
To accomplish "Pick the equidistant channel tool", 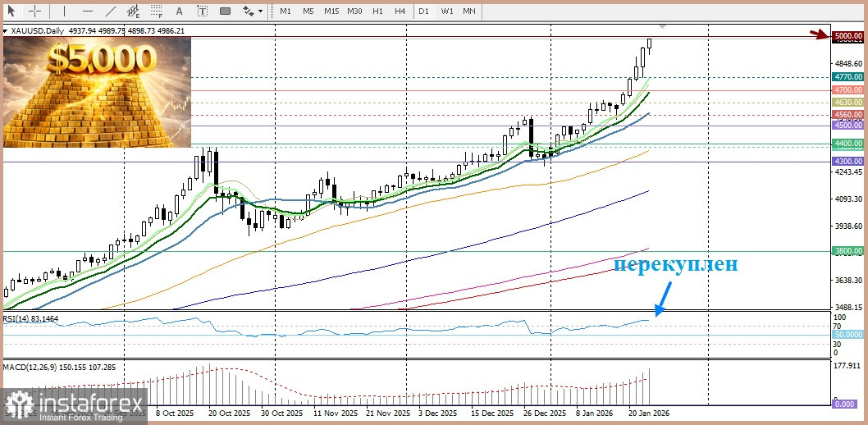I will click(x=134, y=11).
